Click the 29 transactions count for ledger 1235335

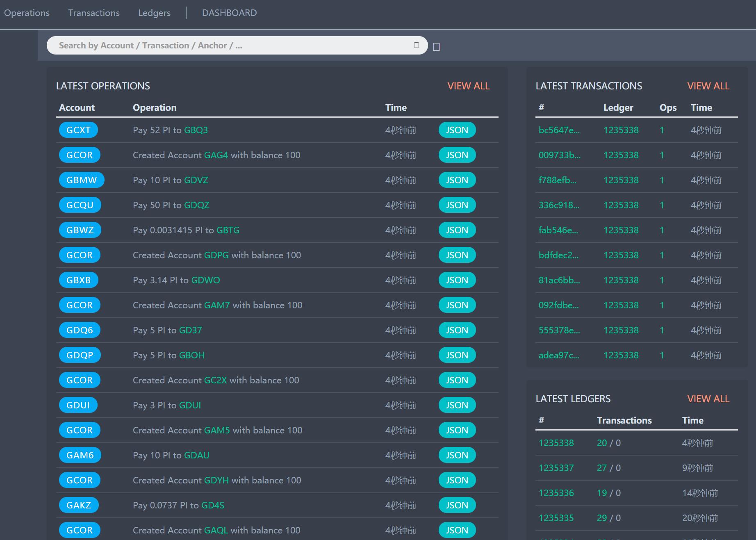click(x=602, y=518)
